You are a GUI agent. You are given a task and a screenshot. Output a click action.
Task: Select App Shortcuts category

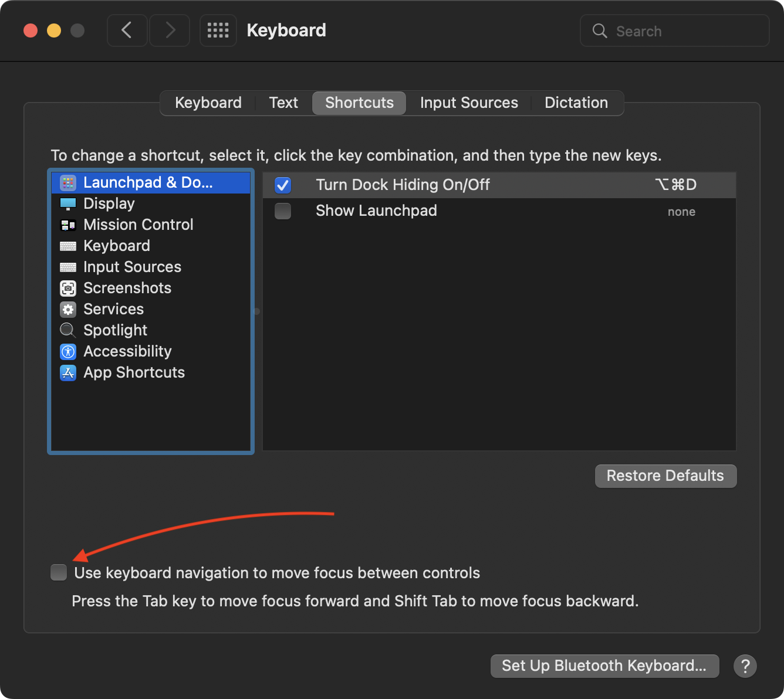(x=151, y=373)
